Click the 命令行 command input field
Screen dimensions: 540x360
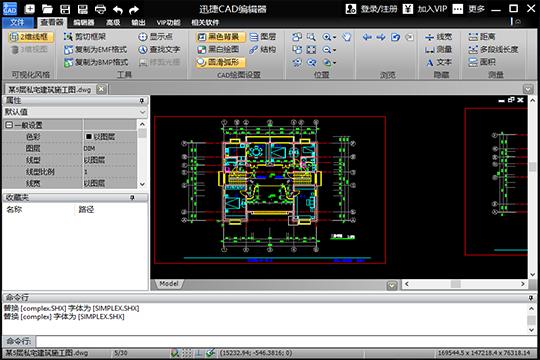pos(285,341)
